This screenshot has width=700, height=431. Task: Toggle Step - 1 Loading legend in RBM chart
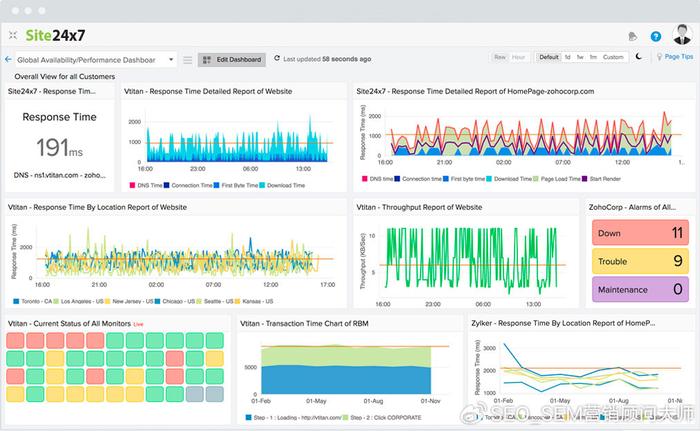tap(293, 418)
